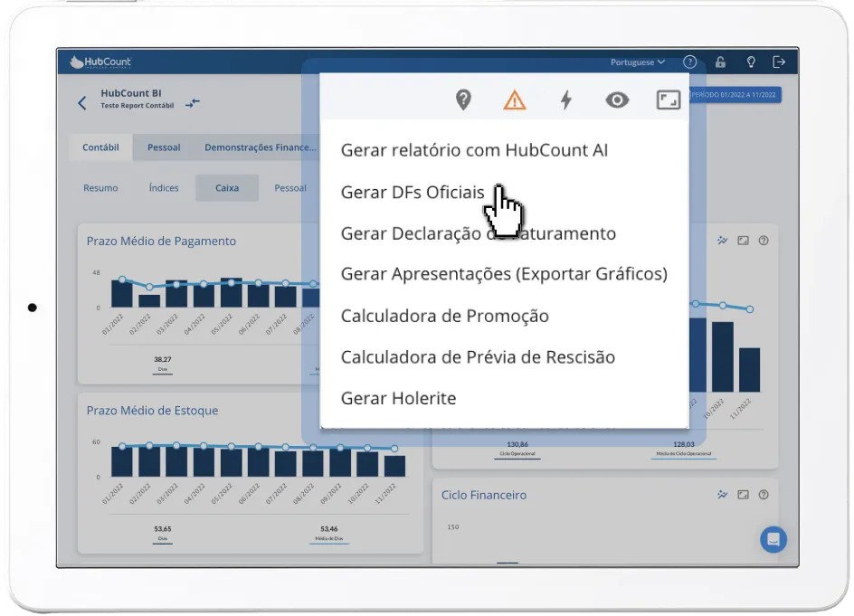Viewport: 854px width, 616px height.
Task: Click trend line icon on upper right chart
Action: click(722, 241)
